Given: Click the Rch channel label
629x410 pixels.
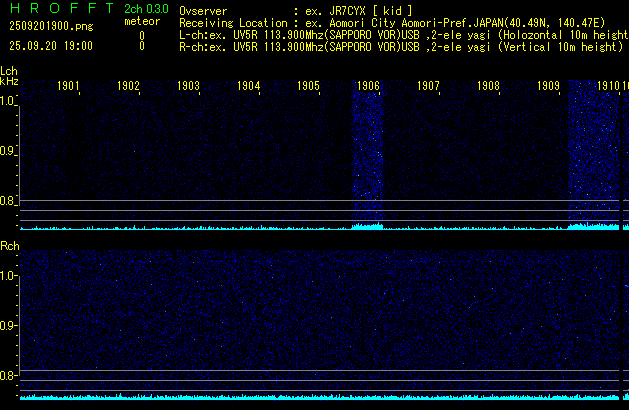Looking at the screenshot, I should click(x=9, y=245).
